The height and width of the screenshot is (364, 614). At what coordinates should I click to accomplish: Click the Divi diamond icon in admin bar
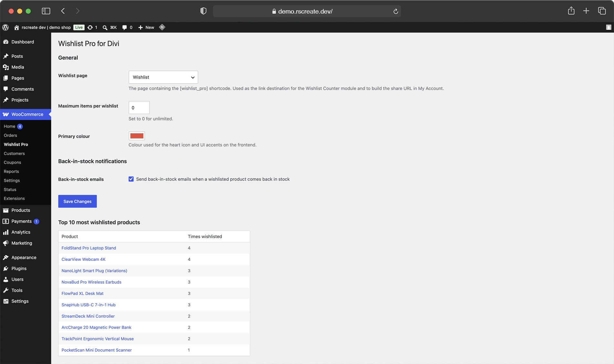click(x=162, y=27)
